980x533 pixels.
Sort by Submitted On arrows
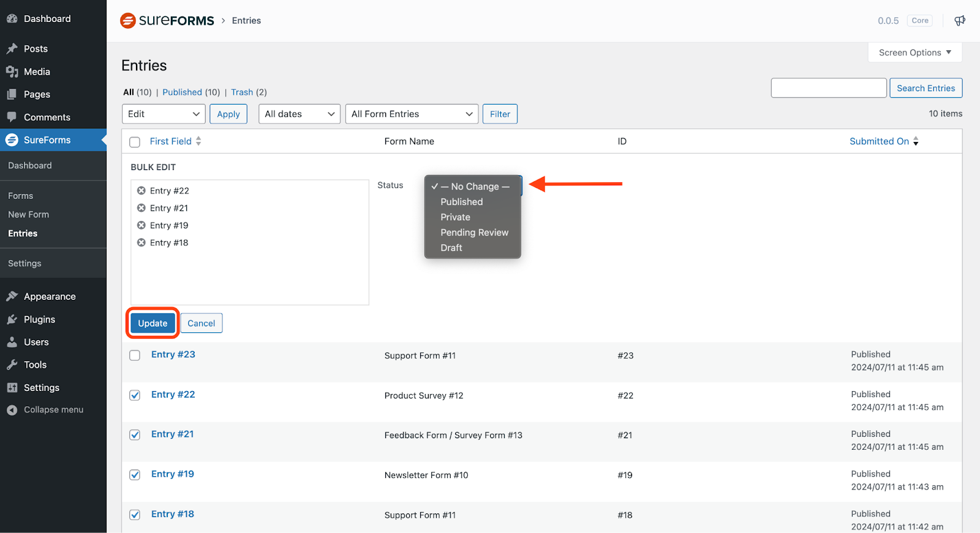pyautogui.click(x=916, y=141)
